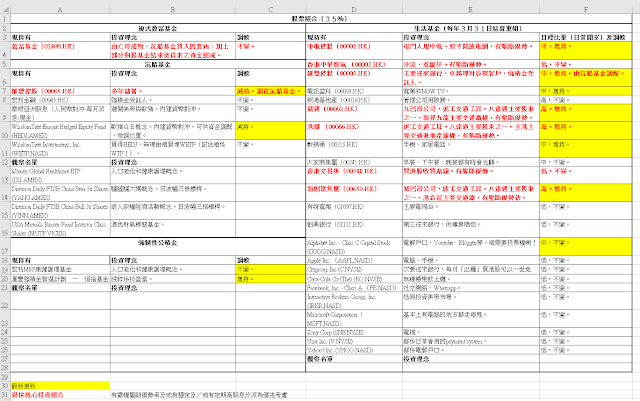Select the 港鐵 (00066.HK) cell
This screenshot has height=401, width=640.
point(354,131)
